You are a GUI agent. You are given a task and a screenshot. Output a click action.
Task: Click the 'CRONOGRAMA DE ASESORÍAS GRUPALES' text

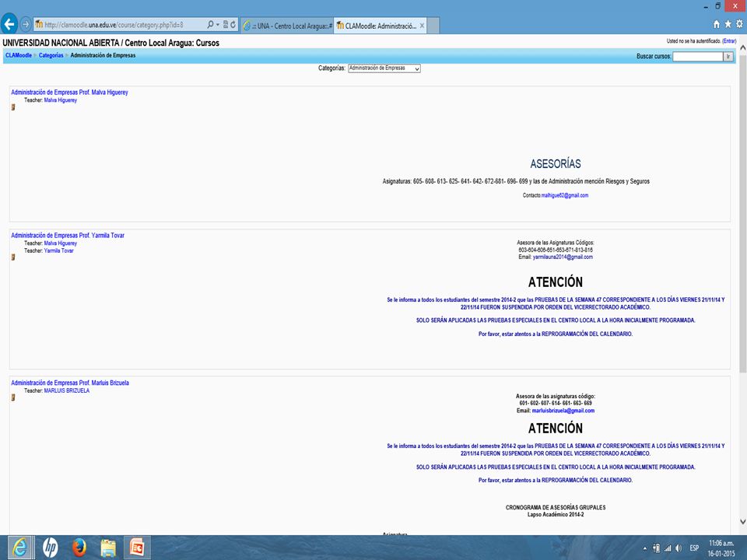(x=556, y=508)
